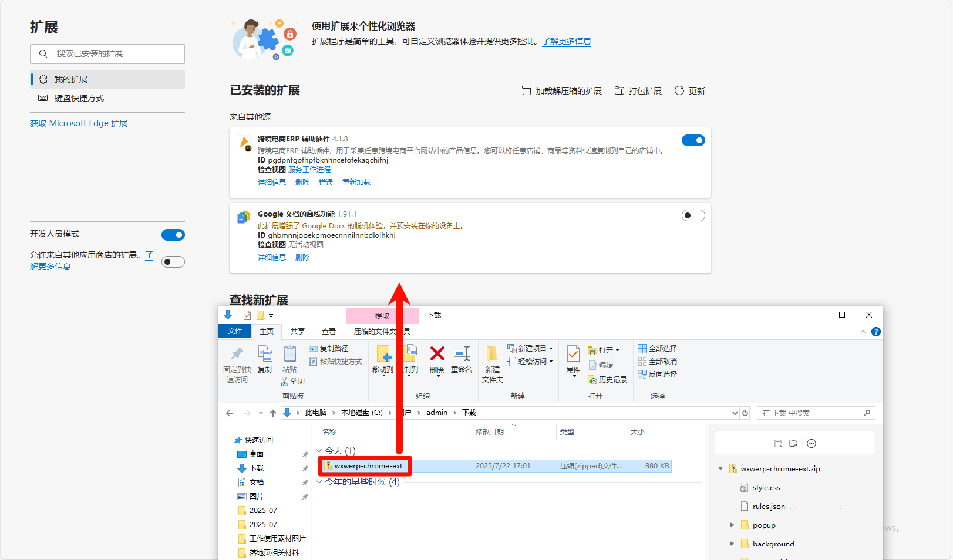The height and width of the screenshot is (560, 953).
Task: Click the Up one level arrow
Action: point(273,413)
